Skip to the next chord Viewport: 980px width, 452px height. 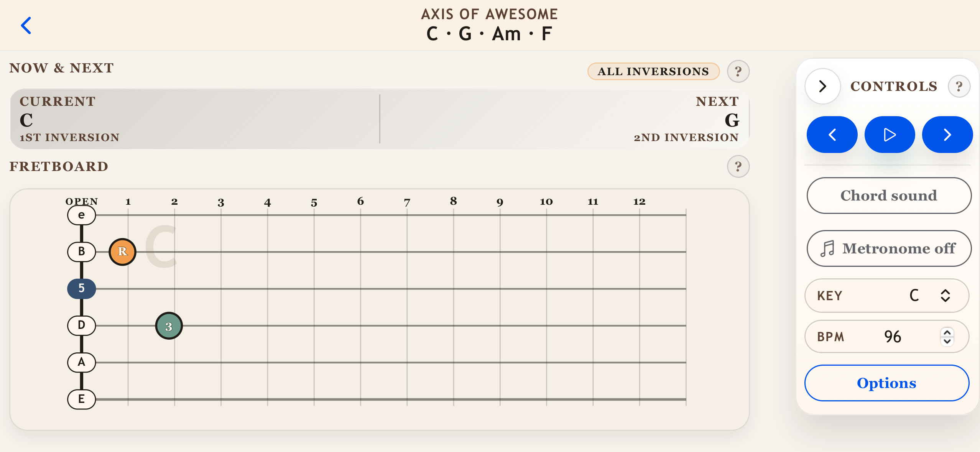[947, 135]
